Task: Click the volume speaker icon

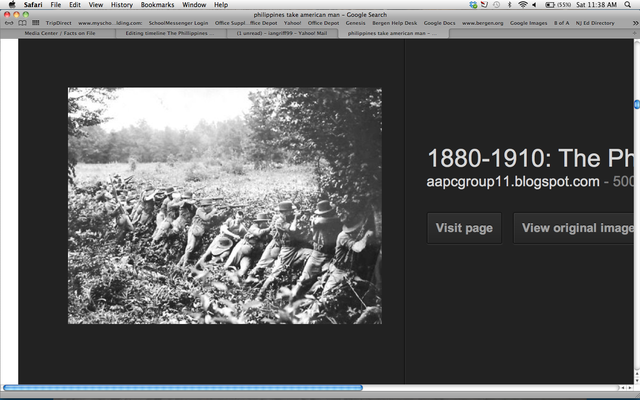Action: point(534,5)
